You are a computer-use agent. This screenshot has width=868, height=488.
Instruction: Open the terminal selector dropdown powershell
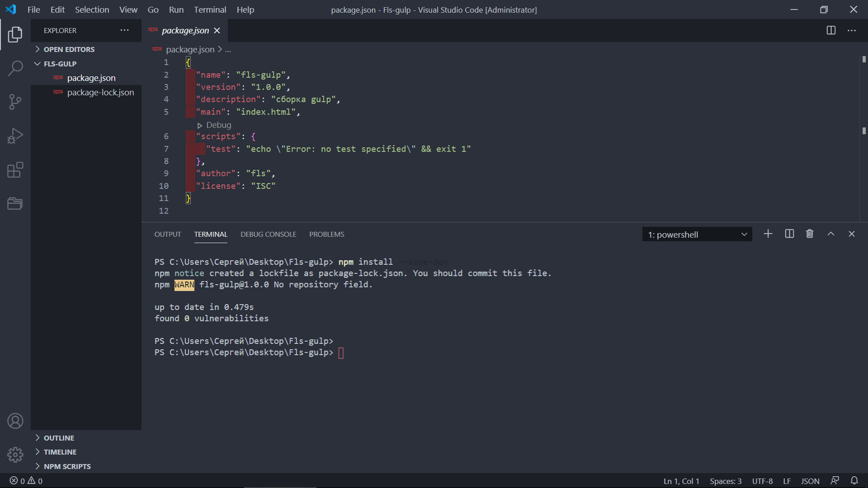[x=697, y=235]
